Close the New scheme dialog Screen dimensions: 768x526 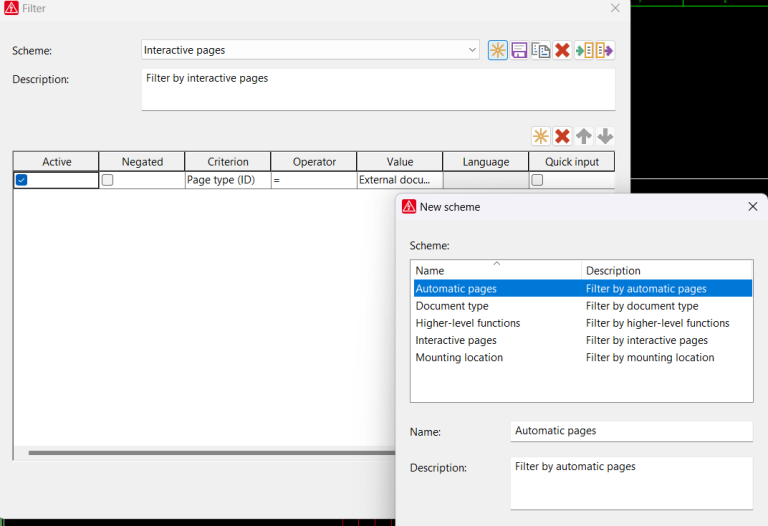753,207
